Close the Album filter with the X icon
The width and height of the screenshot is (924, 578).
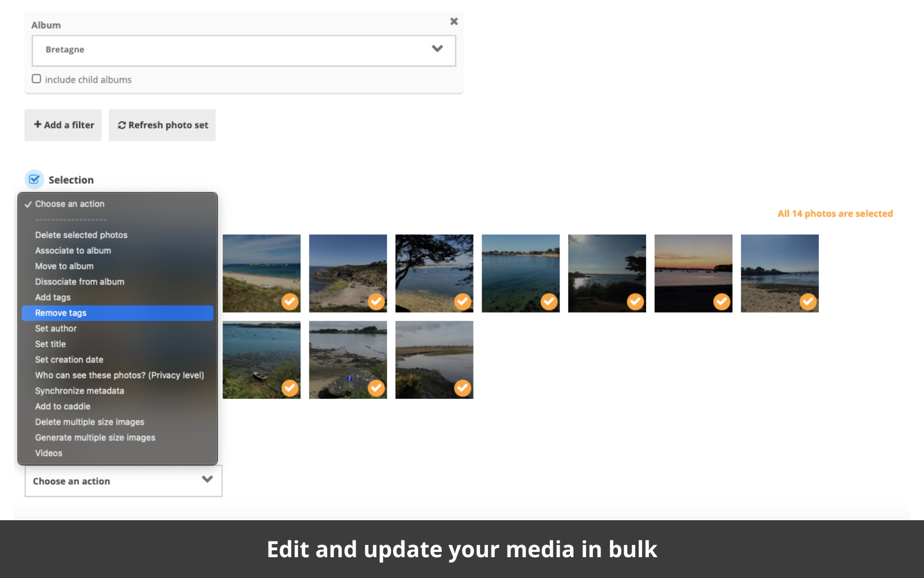point(454,21)
